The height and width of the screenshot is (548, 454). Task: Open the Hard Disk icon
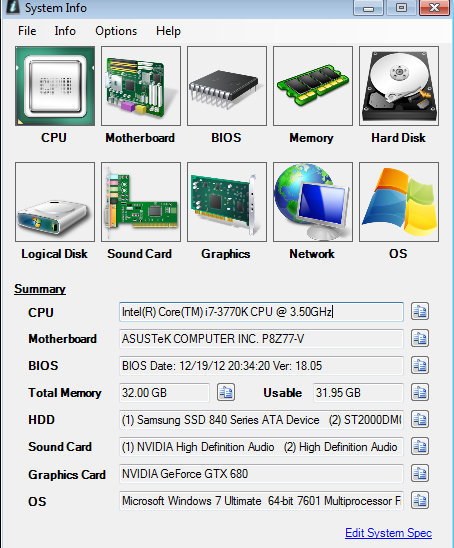399,86
